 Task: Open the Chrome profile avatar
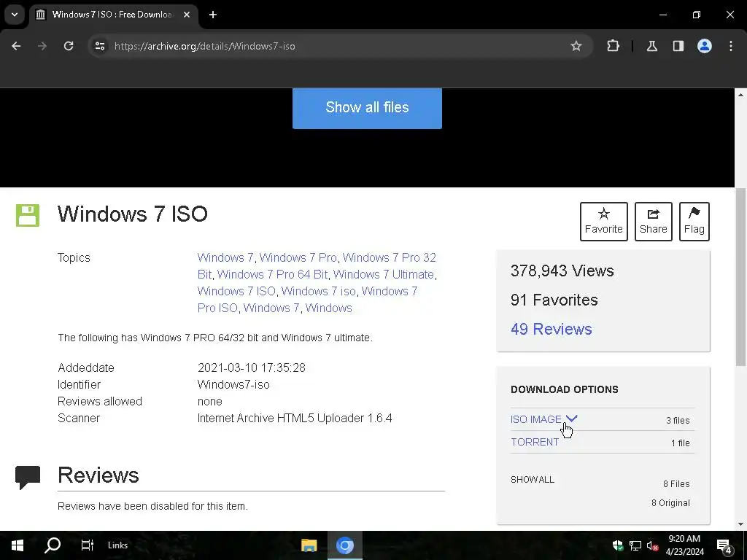(x=704, y=46)
